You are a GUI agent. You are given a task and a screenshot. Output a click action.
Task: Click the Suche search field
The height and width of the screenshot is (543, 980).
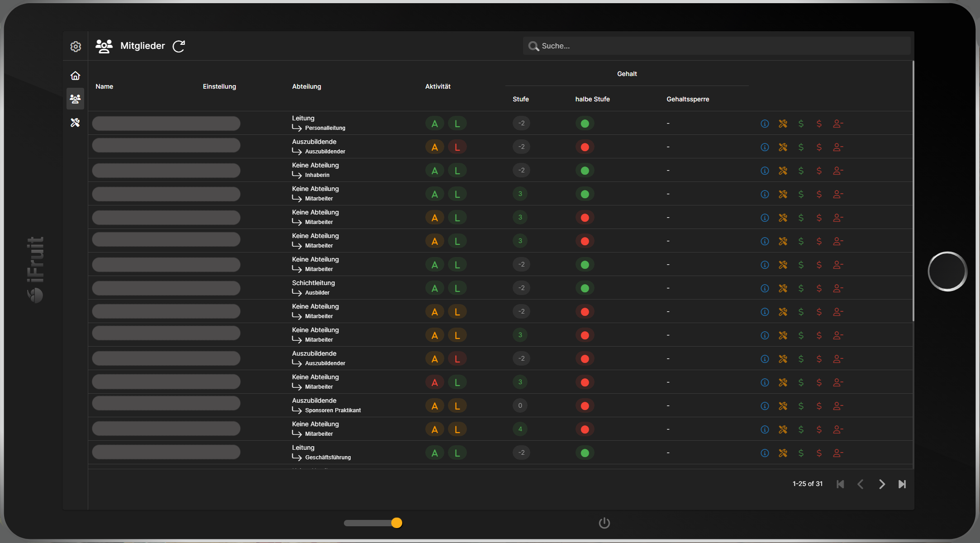click(717, 46)
